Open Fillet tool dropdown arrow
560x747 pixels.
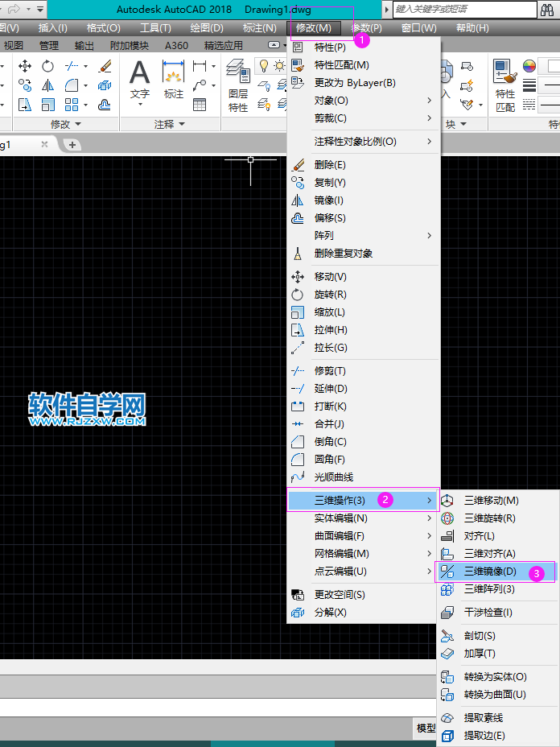tap(86, 85)
